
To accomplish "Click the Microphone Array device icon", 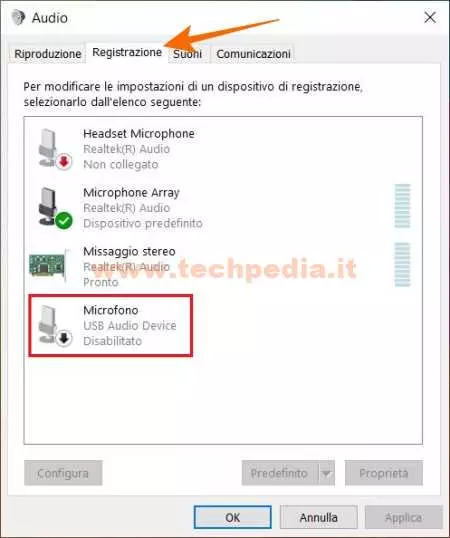I will tap(54, 208).
